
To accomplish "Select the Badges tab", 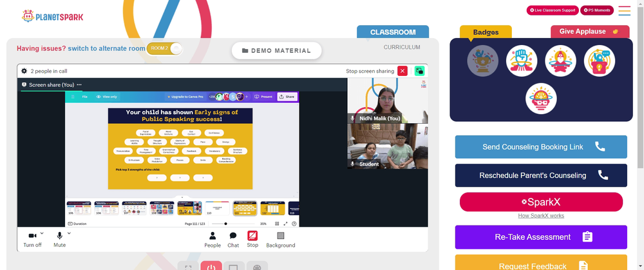I will (x=486, y=32).
